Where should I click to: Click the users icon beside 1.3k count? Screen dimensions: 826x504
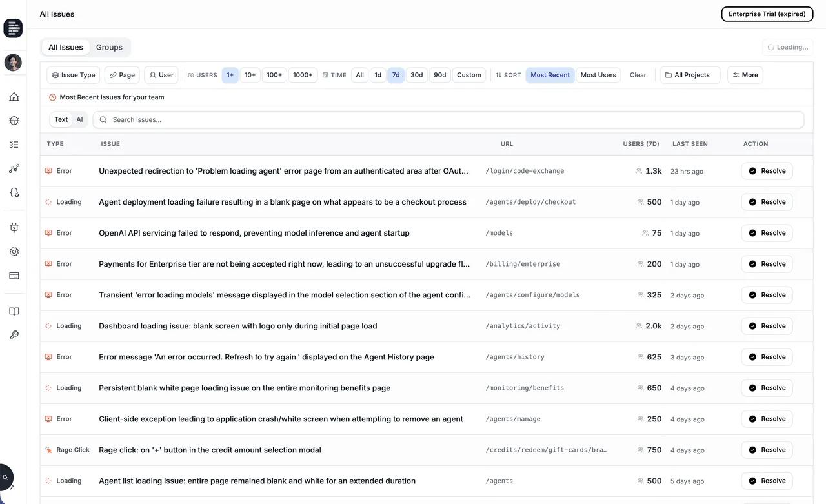[x=639, y=171]
